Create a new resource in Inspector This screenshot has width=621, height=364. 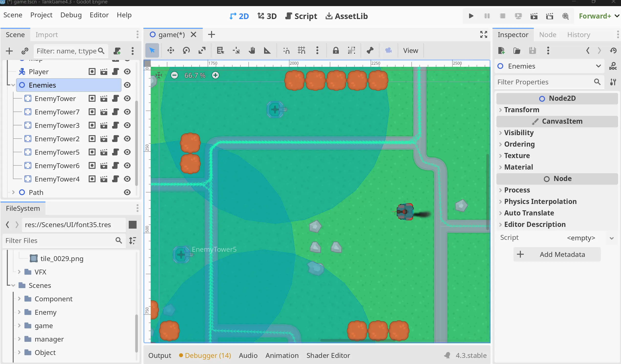pos(501,51)
